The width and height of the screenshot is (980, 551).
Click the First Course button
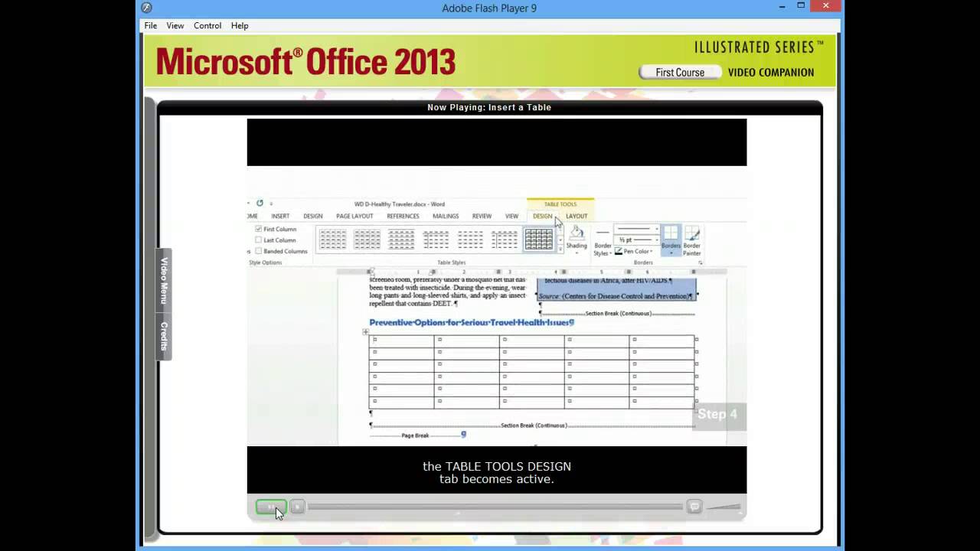[x=680, y=73]
